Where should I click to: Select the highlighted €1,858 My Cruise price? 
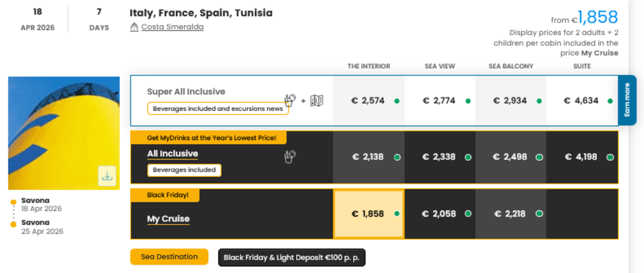coord(368,214)
